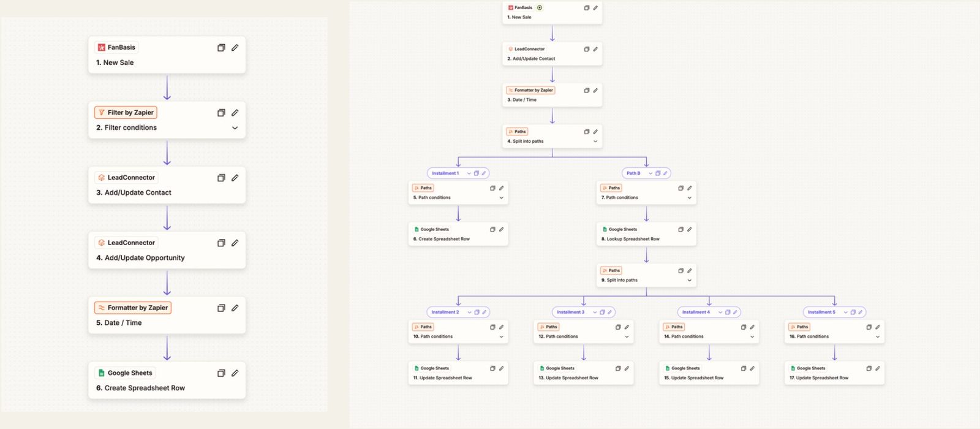Screen dimensions: 980x429
Task: Duplicate the 'Installment 5' path
Action: point(853,313)
